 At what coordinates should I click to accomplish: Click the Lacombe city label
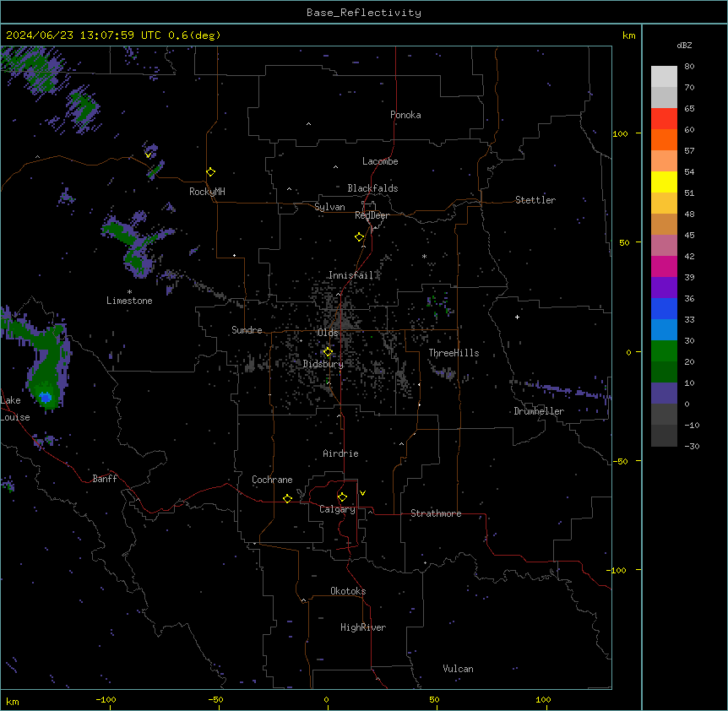[x=380, y=161]
